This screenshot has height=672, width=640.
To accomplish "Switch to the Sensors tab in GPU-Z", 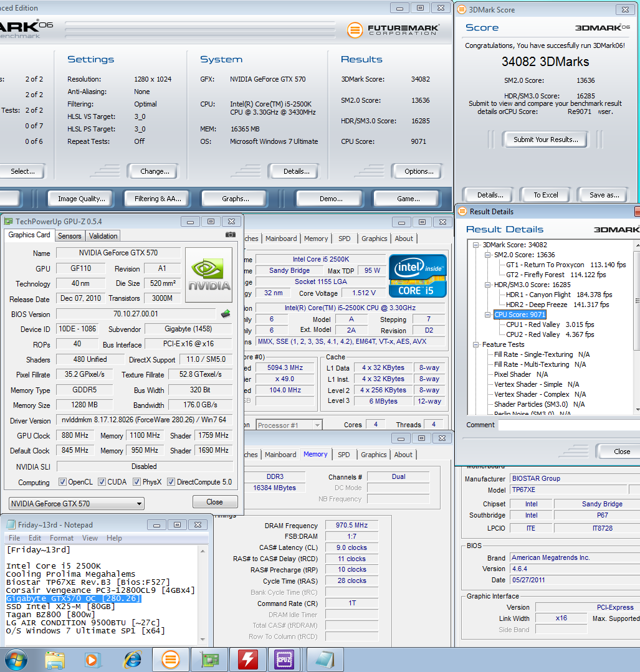I will (70, 235).
